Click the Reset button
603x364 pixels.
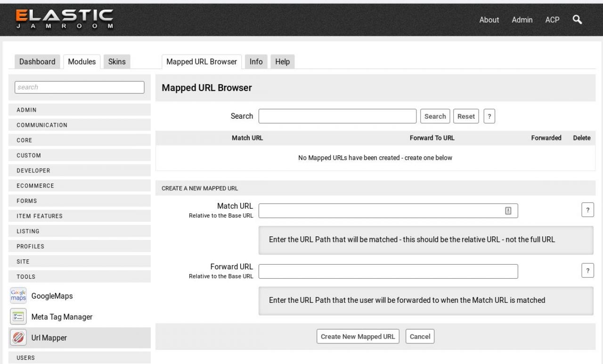[x=466, y=116]
